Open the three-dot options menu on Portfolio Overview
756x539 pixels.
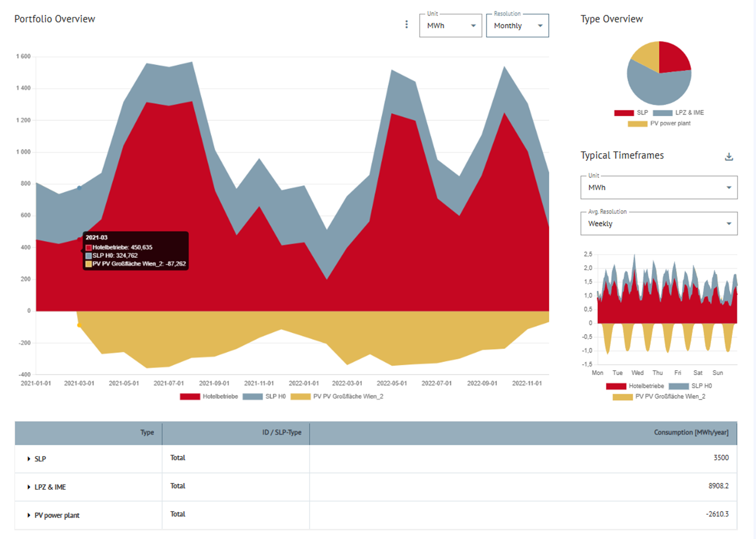coord(406,24)
